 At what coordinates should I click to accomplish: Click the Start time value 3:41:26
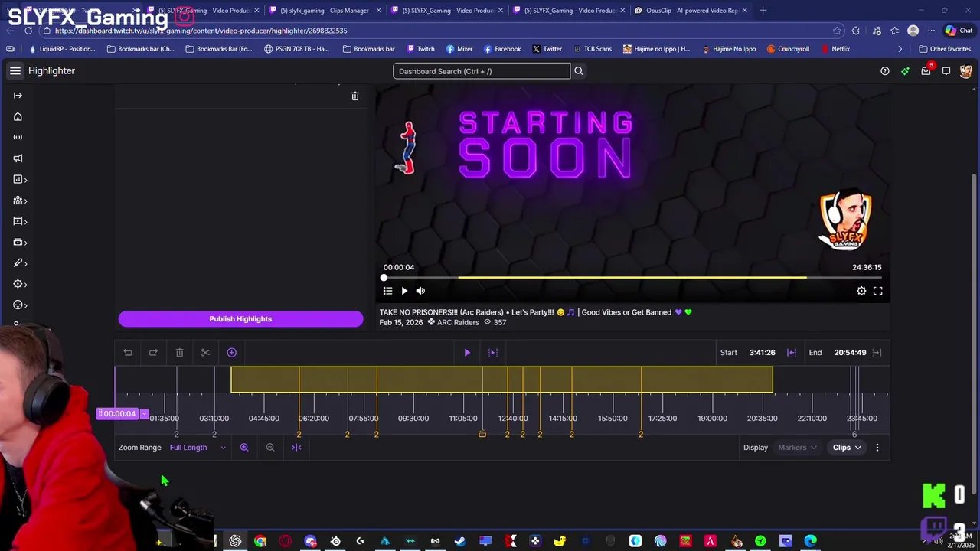pyautogui.click(x=762, y=353)
